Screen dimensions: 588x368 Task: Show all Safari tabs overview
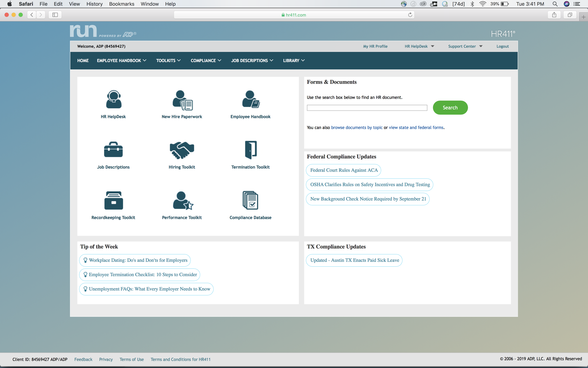[570, 15]
